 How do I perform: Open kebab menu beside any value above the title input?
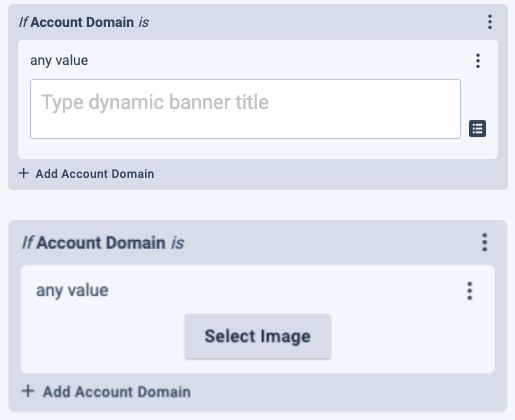[478, 61]
